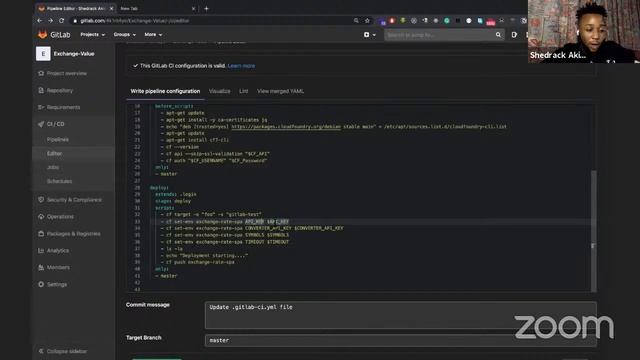Viewport: 640px width, 360px height.
Task: Click the zoom magnifier icon in address bar
Action: [356, 20]
